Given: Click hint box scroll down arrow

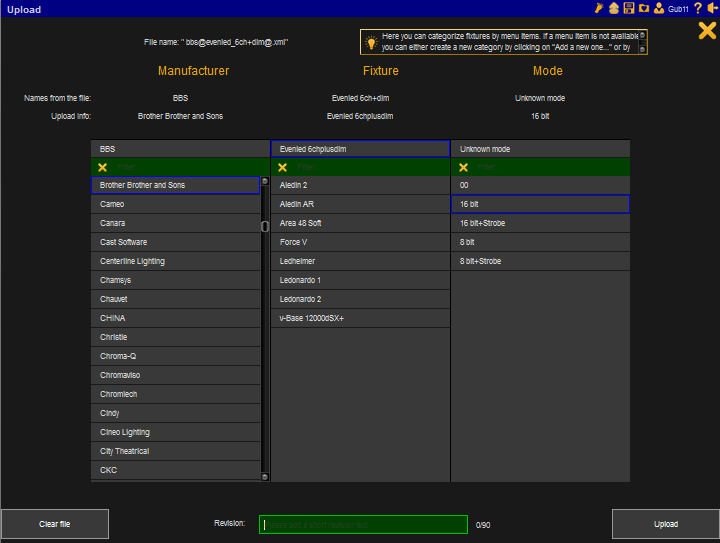Looking at the screenshot, I should pyautogui.click(x=642, y=49).
